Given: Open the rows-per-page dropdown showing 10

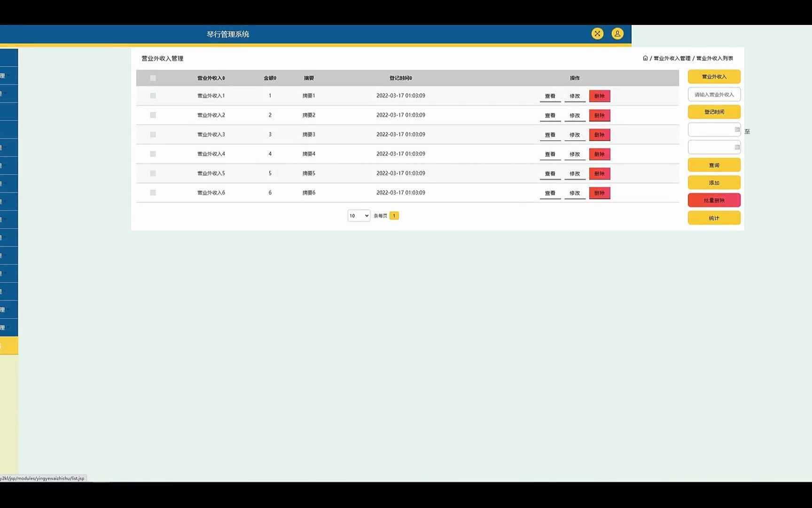Looking at the screenshot, I should pyautogui.click(x=359, y=215).
